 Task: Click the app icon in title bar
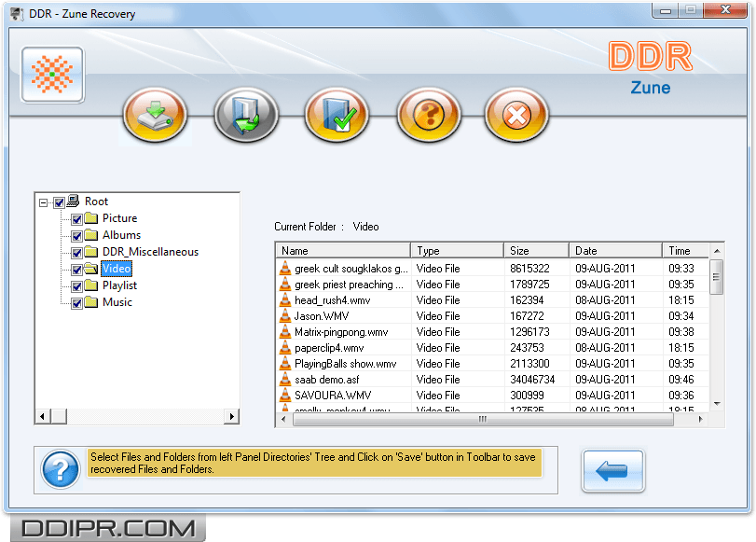point(17,14)
